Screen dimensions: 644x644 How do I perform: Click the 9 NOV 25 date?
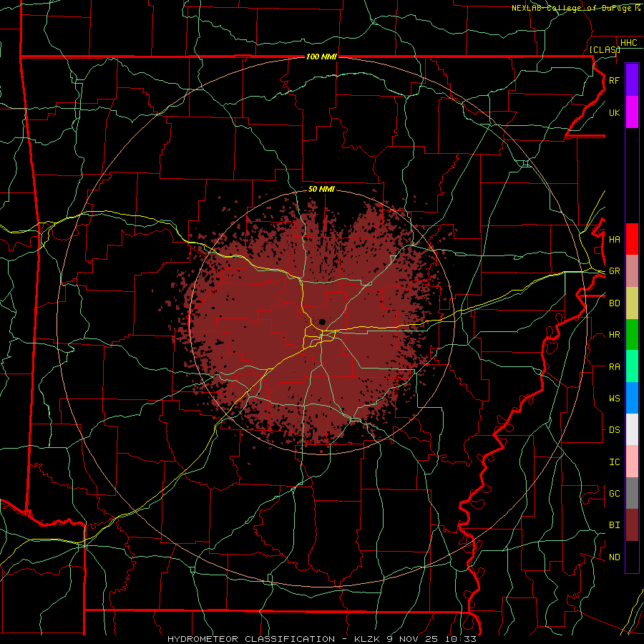tap(413, 639)
